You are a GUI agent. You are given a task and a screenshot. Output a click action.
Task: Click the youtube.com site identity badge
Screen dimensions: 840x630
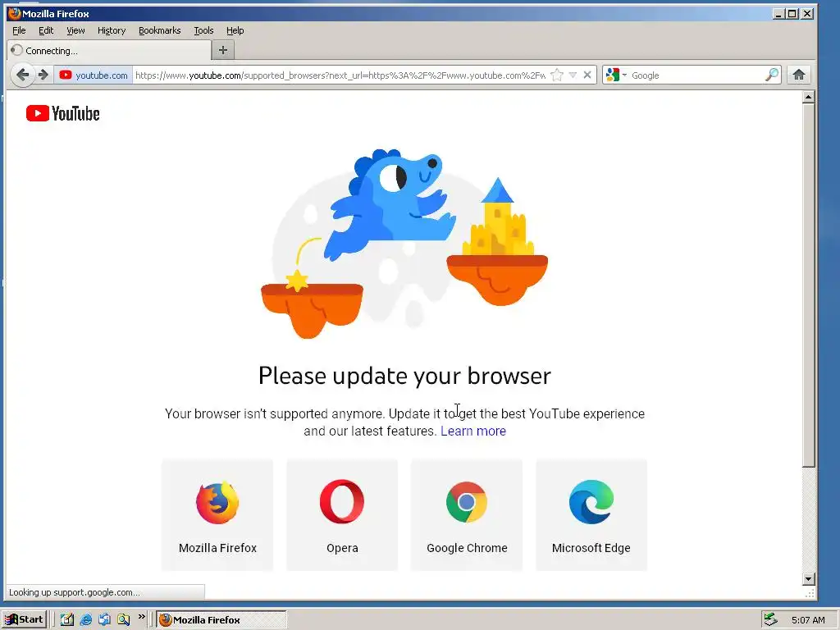94,75
